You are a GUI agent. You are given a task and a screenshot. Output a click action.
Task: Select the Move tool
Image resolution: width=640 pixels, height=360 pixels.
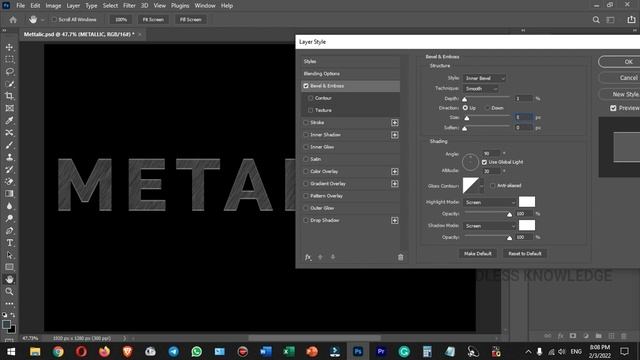(x=9, y=47)
